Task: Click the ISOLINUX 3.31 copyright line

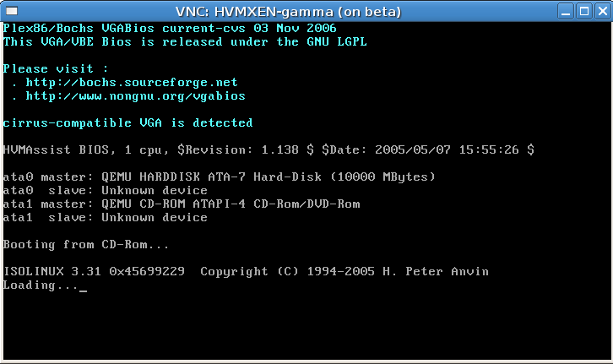Action: coord(246,272)
